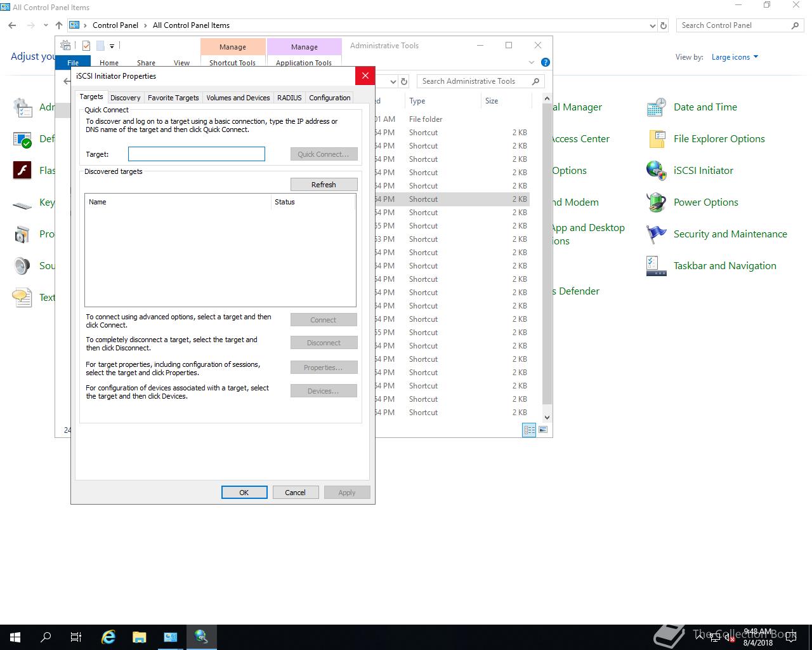
Task: Open File Explorer Options icon
Action: click(656, 138)
